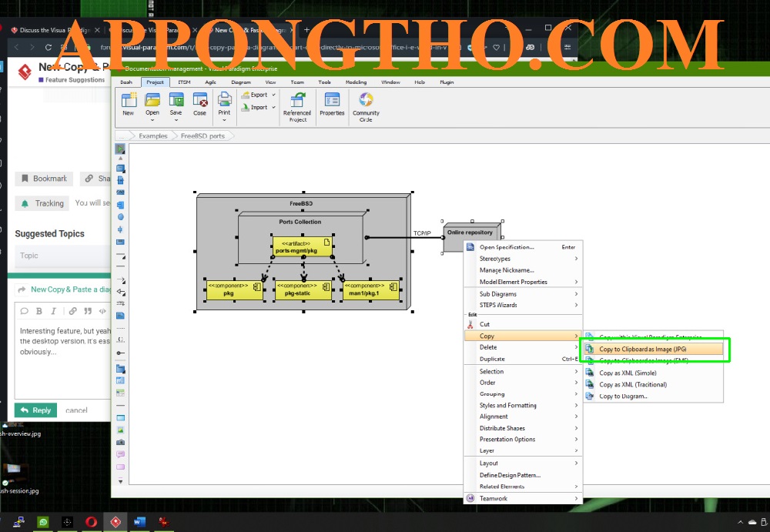Expand the Save dropdown arrow
The width and height of the screenshot is (770, 532).
[176, 120]
